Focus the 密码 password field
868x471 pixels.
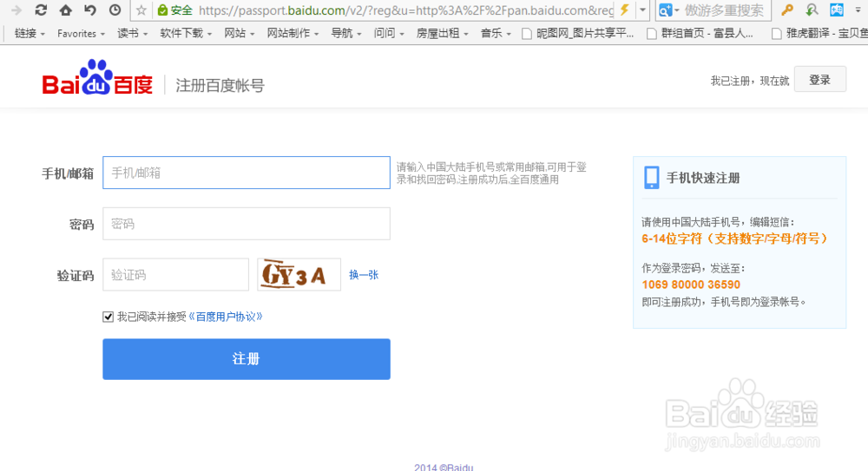(x=247, y=224)
